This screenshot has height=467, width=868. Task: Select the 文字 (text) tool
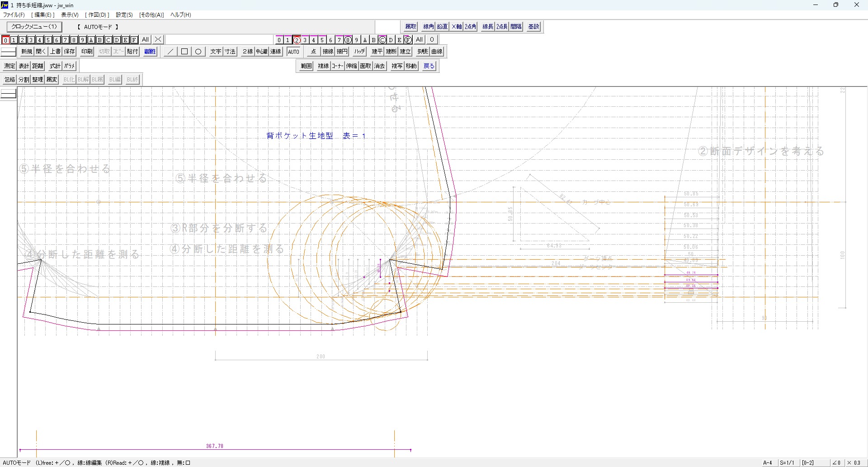point(216,52)
